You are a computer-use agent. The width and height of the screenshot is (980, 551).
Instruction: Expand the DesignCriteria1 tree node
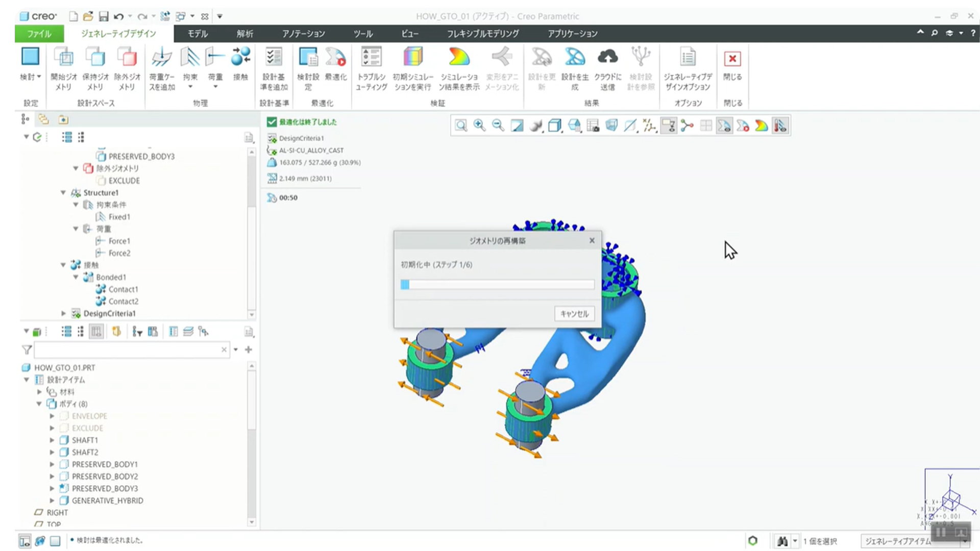click(x=63, y=313)
